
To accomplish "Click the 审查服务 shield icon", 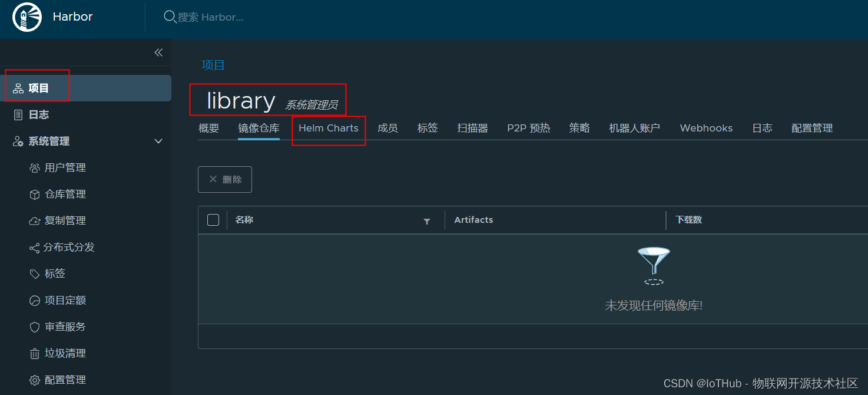I will click(35, 327).
